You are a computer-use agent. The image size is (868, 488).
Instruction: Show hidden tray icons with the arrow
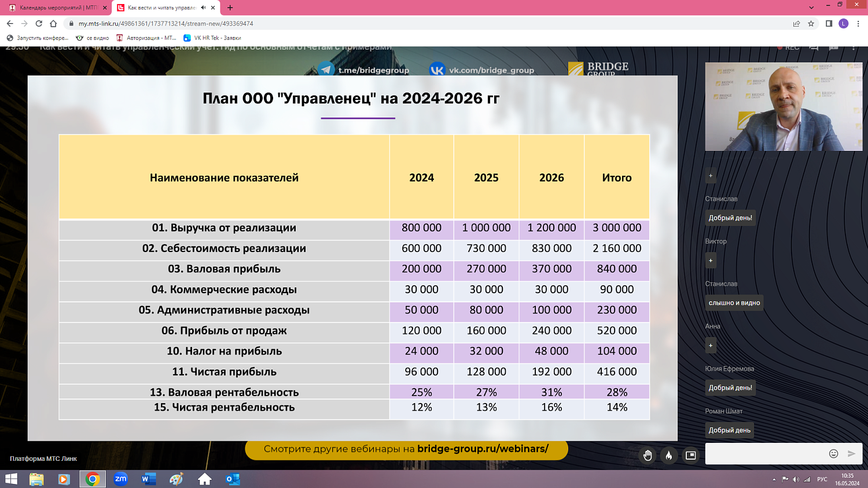(774, 479)
